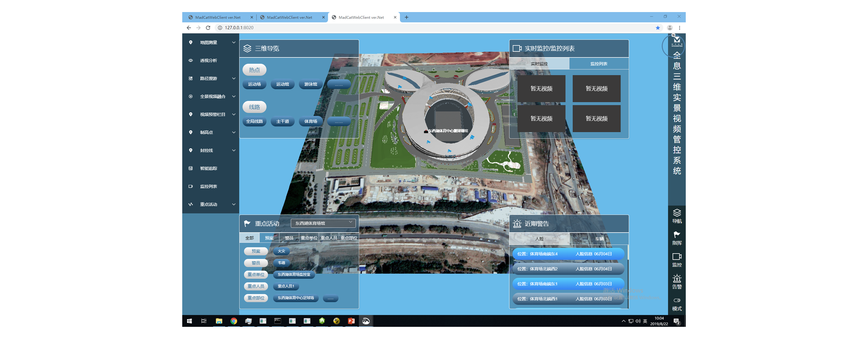
Task: Click the 运动场 hotspot button
Action: [254, 84]
